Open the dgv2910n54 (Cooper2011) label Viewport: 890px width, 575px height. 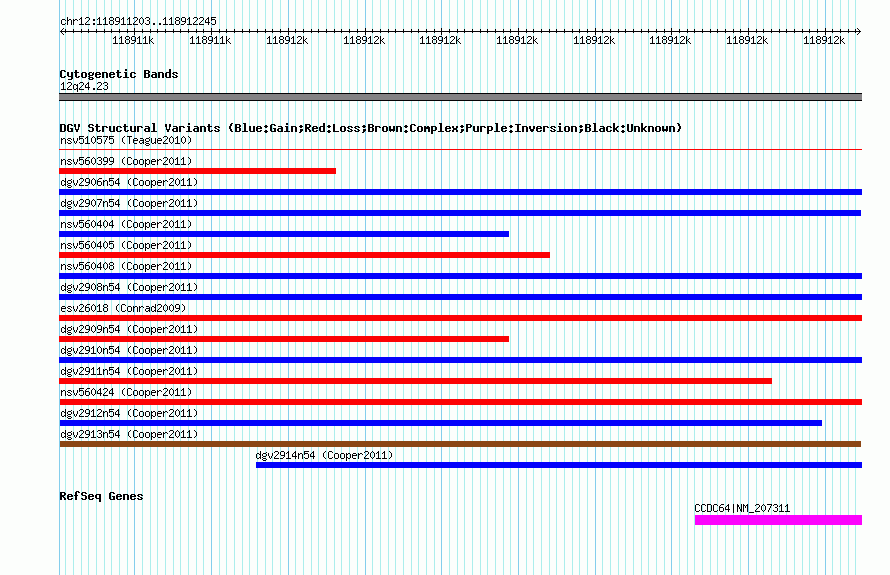(x=129, y=350)
